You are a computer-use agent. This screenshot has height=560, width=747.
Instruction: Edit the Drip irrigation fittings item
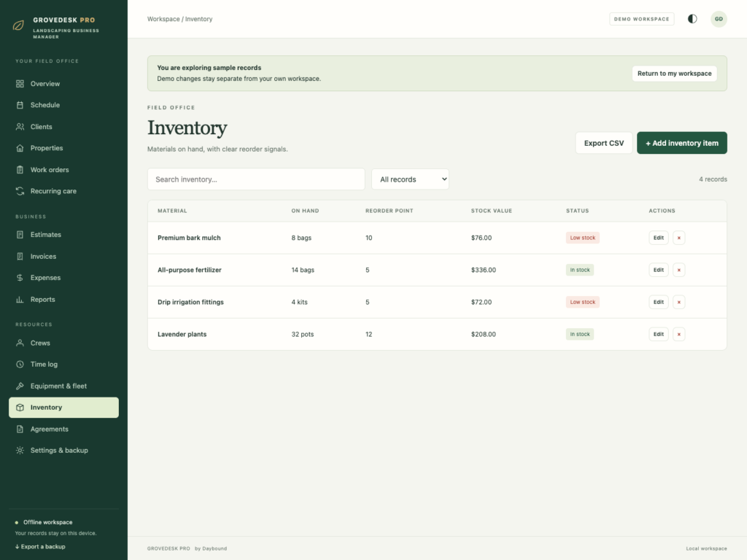click(659, 302)
